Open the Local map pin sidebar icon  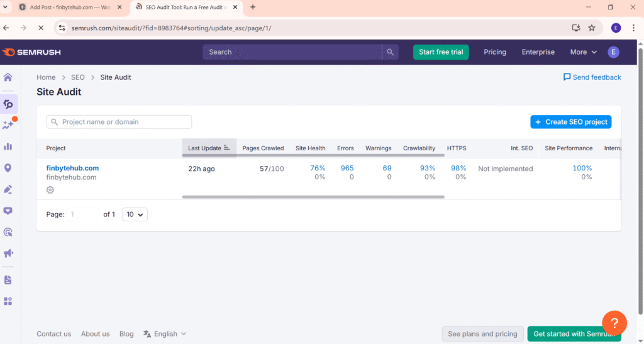[8, 168]
